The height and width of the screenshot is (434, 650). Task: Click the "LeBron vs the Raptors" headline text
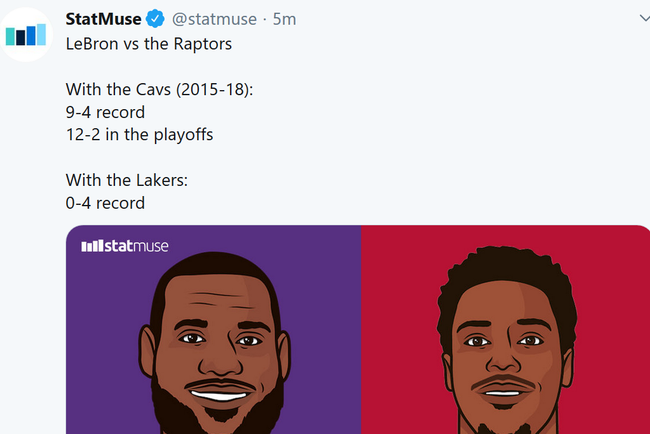[x=149, y=44]
